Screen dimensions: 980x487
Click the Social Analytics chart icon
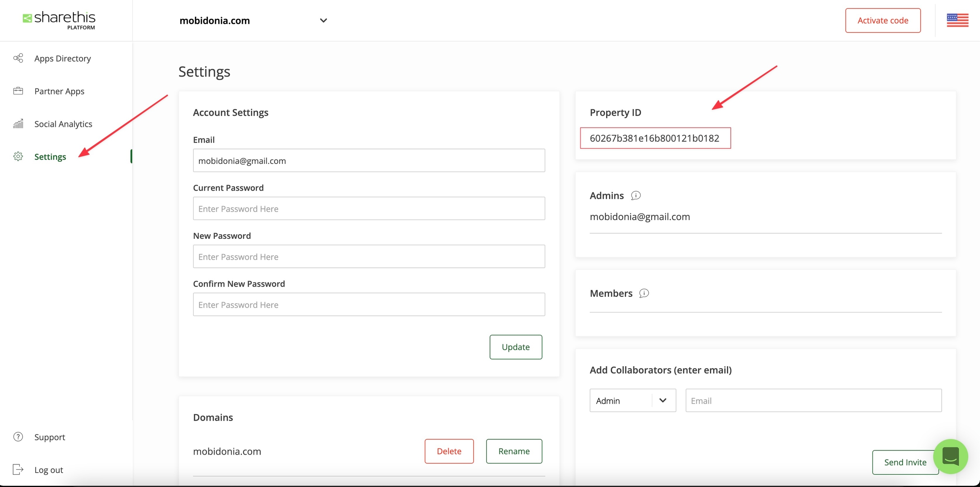[18, 124]
